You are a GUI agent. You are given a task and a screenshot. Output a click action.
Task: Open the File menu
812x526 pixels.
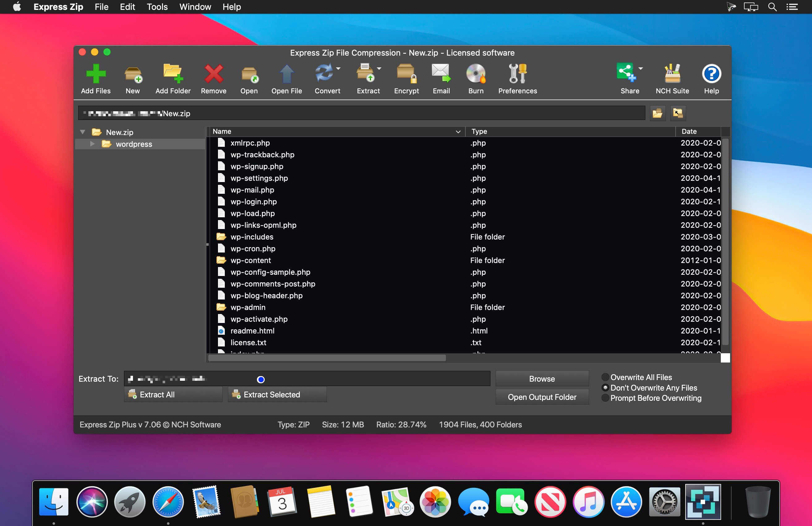101,7
